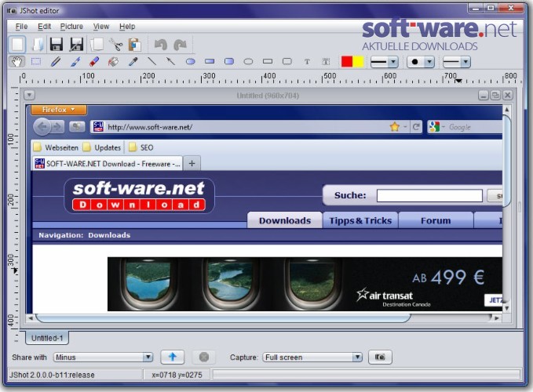The width and height of the screenshot is (533, 392).
Task: Click the canvas scroll left arrow
Action: point(31,318)
